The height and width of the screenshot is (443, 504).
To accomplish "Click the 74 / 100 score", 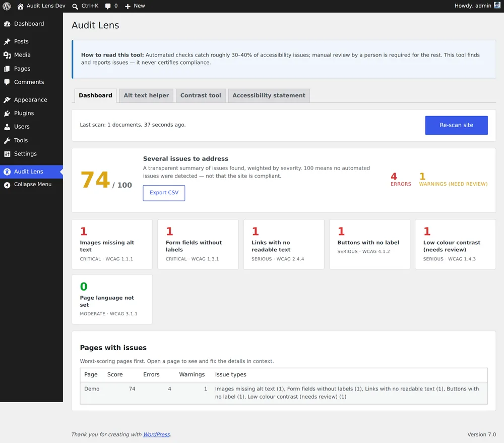I will tap(106, 180).
